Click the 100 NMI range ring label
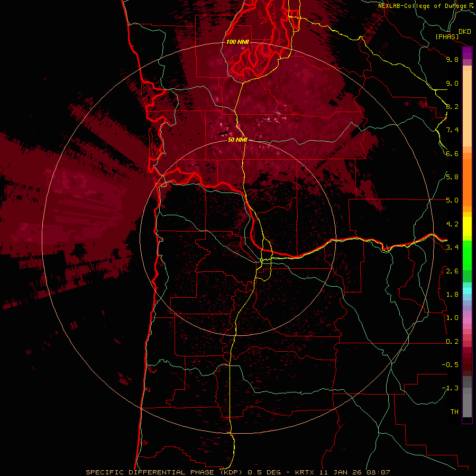 click(x=237, y=42)
